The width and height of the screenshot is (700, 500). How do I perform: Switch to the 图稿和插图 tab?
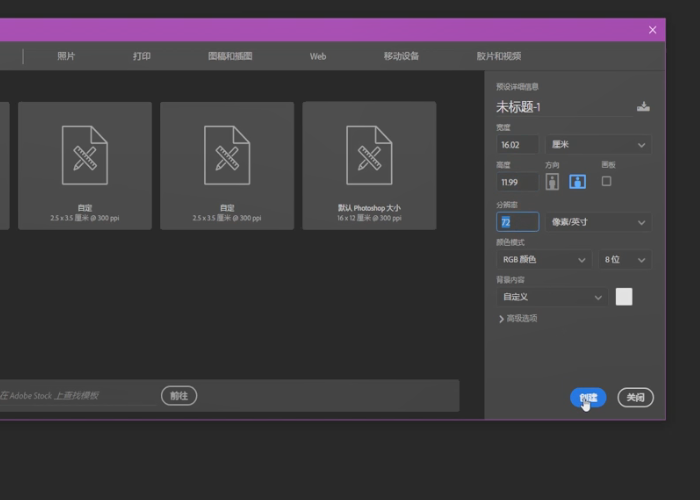tap(230, 56)
